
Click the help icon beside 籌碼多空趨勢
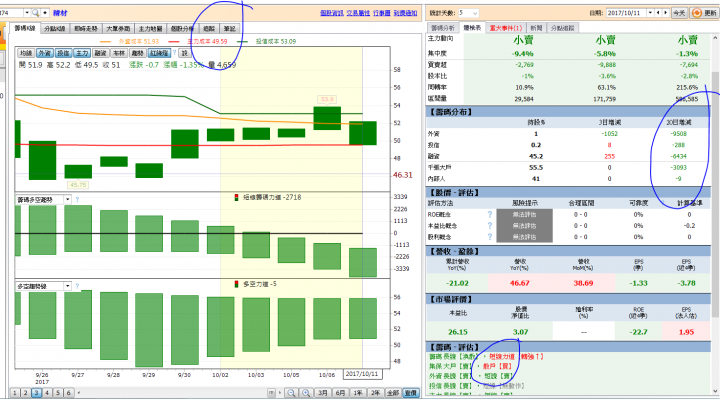(x=77, y=200)
